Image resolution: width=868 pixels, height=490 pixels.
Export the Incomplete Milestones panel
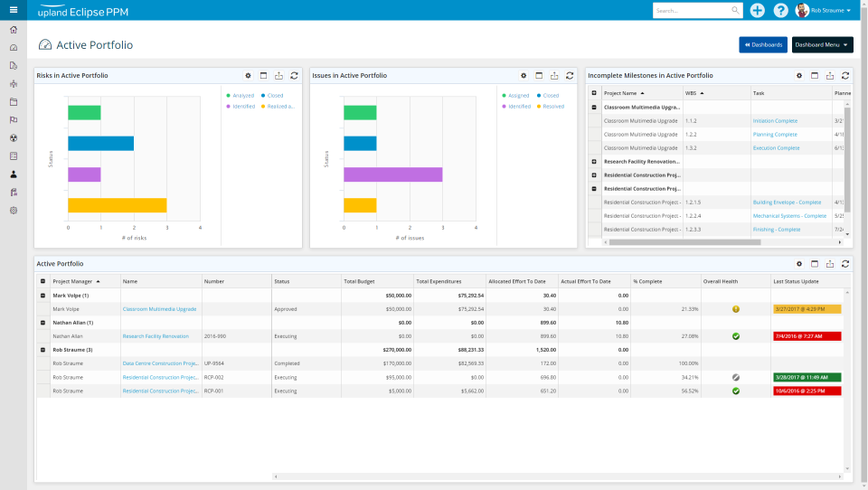[x=829, y=76]
